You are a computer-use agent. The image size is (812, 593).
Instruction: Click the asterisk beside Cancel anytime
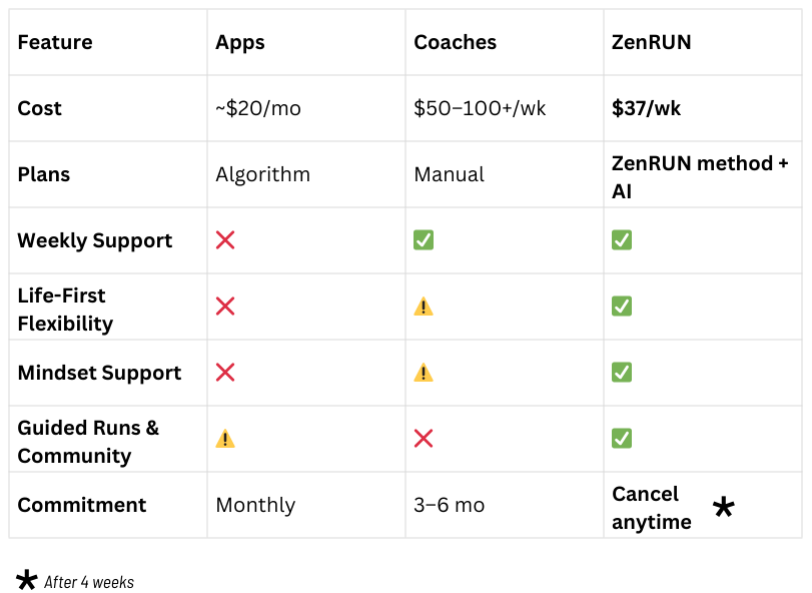pos(723,507)
